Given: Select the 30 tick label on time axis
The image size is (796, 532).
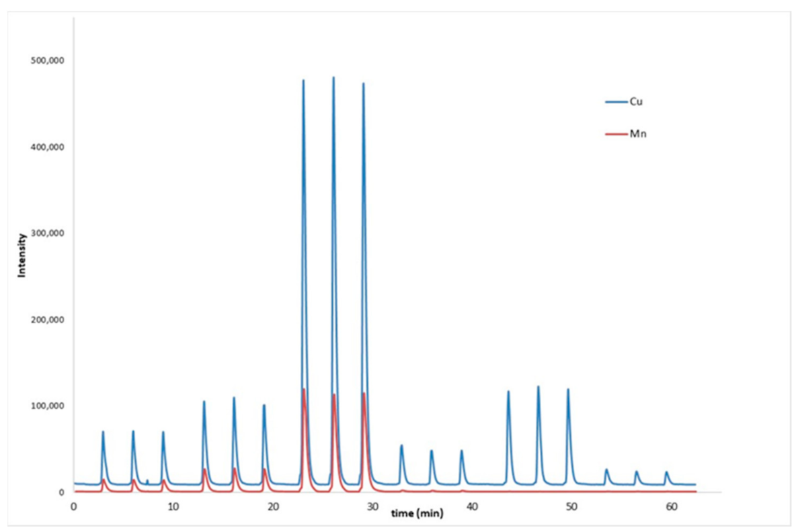Looking at the screenshot, I should point(372,506).
